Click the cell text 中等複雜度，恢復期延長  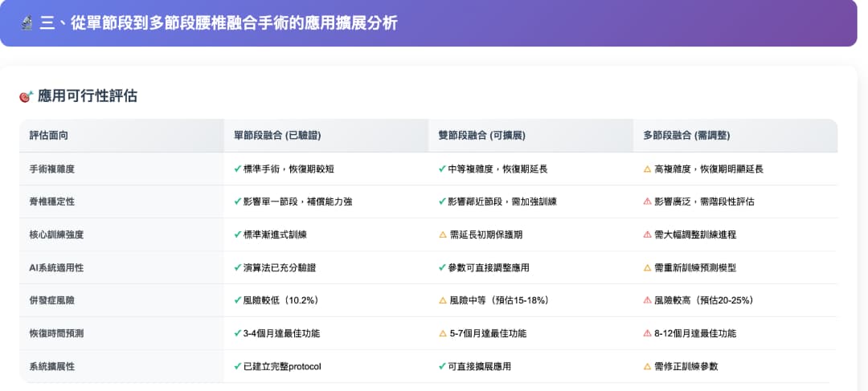point(497,169)
